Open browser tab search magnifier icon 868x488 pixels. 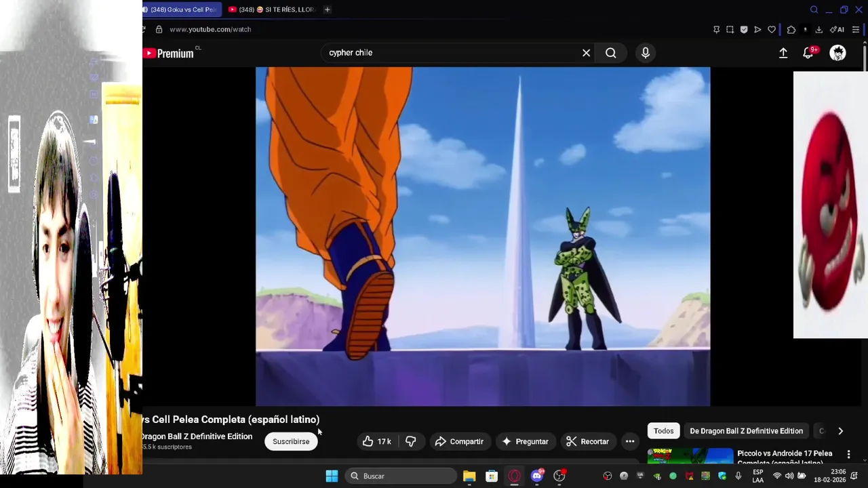[x=814, y=9]
